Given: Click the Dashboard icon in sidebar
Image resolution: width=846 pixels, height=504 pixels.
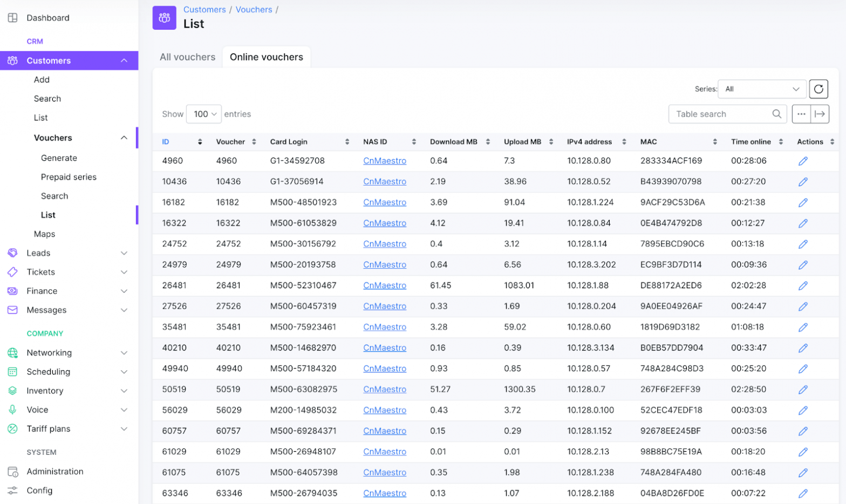Looking at the screenshot, I should pyautogui.click(x=12, y=18).
